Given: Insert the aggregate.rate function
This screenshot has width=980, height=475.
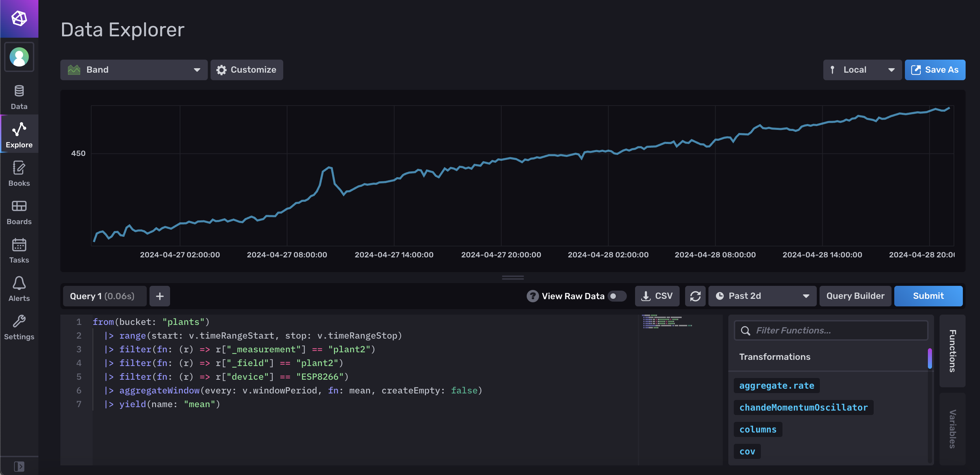Looking at the screenshot, I should 776,385.
